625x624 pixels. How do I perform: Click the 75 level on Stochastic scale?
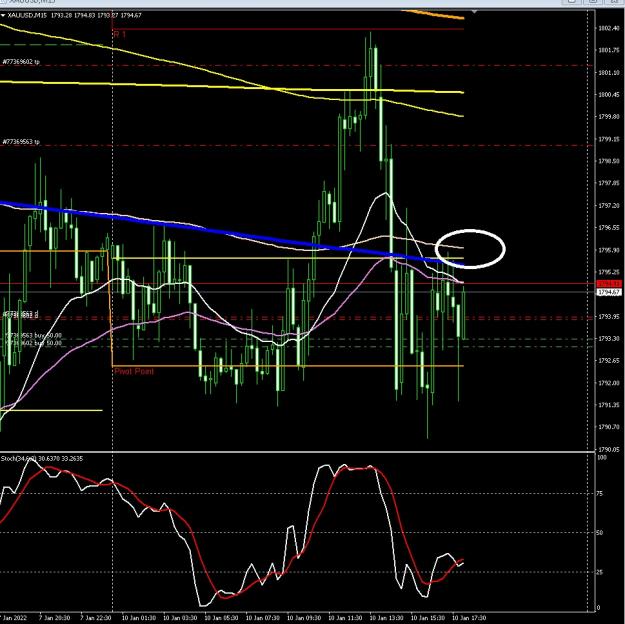[x=600, y=494]
